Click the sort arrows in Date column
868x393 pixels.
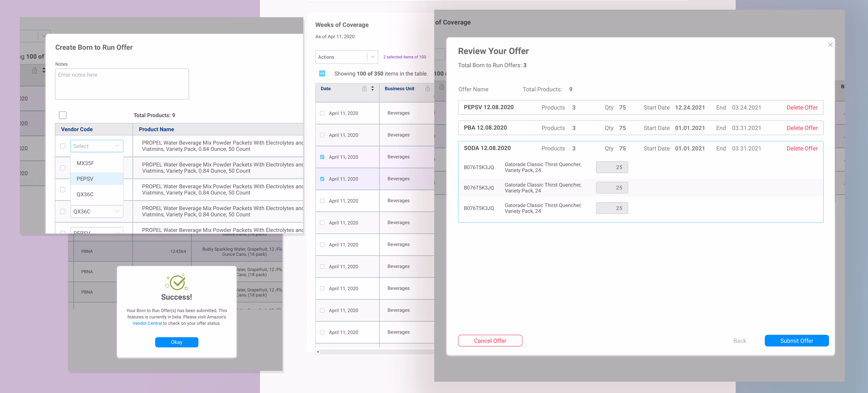pos(372,89)
